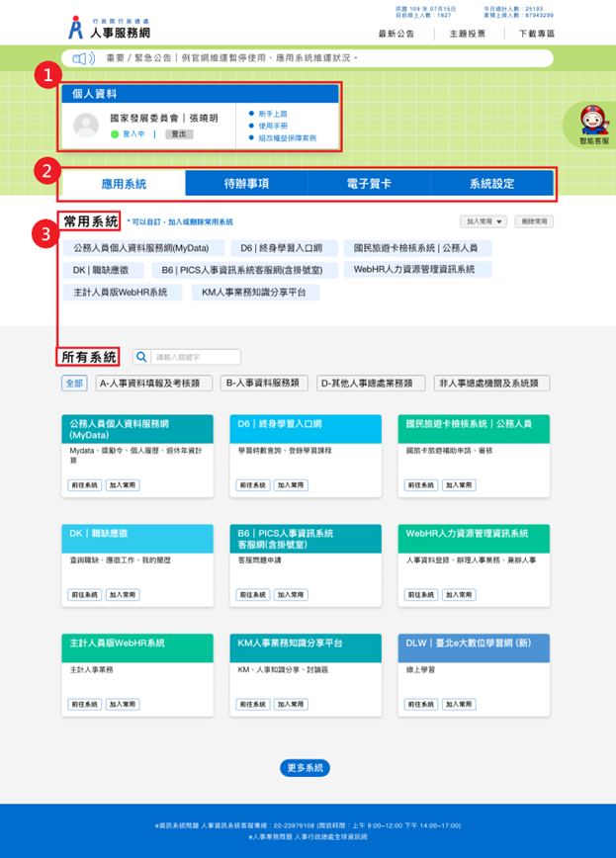Click the 登出 button
This screenshot has height=858, width=616.
(x=179, y=134)
